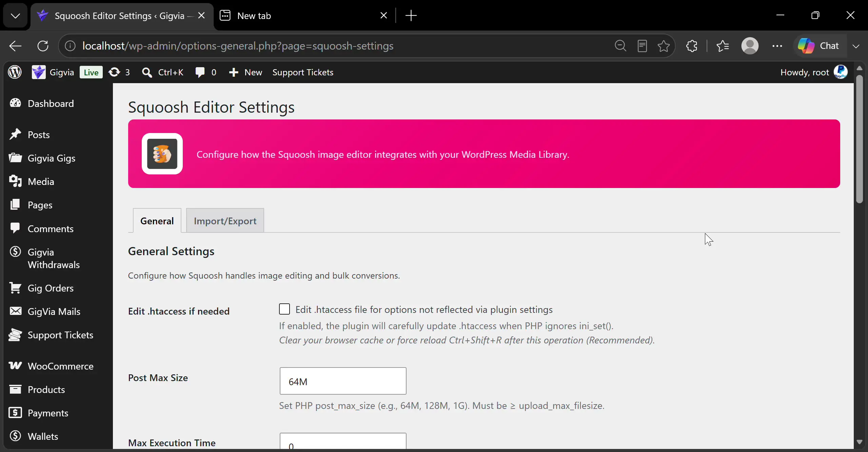Open the WordPress logo menu

[x=15, y=72]
